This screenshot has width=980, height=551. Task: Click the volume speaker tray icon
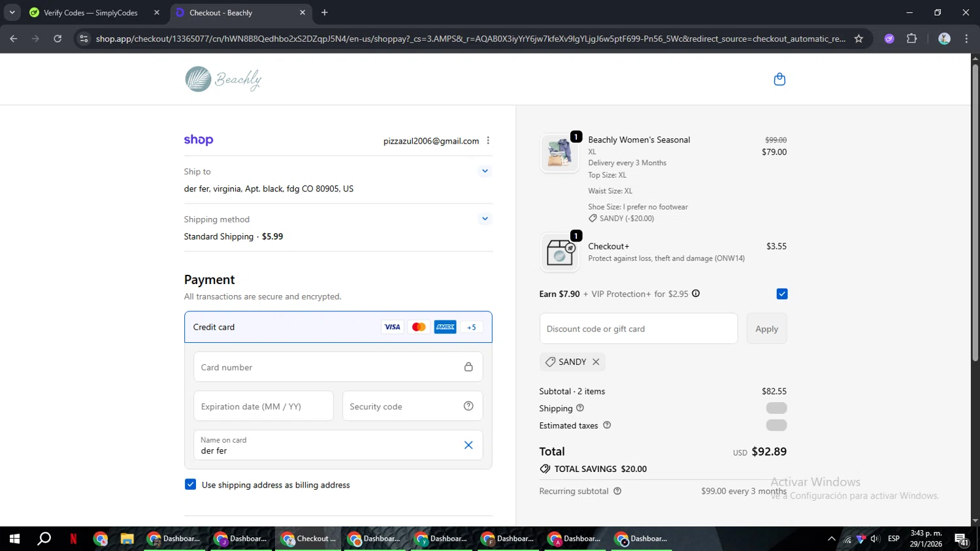(x=875, y=539)
